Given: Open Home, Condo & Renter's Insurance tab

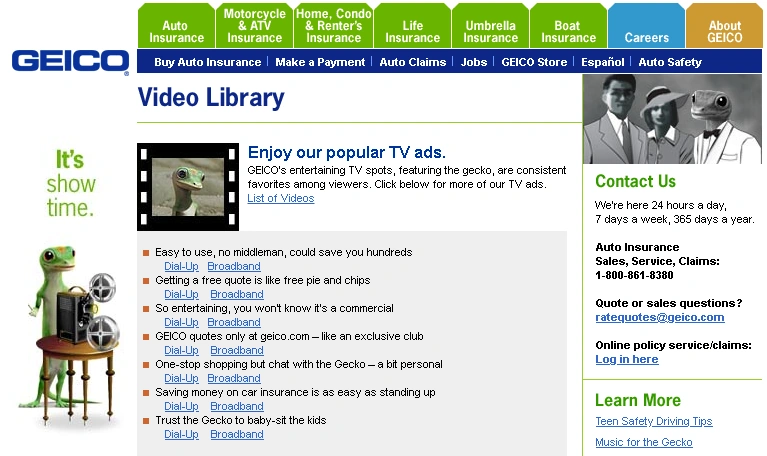Looking at the screenshot, I should pos(334,26).
